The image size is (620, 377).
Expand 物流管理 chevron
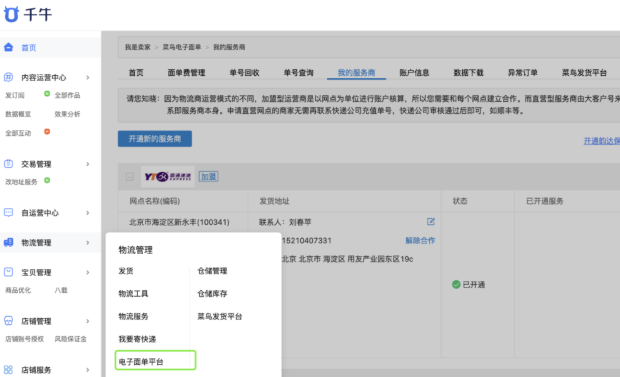(88, 242)
